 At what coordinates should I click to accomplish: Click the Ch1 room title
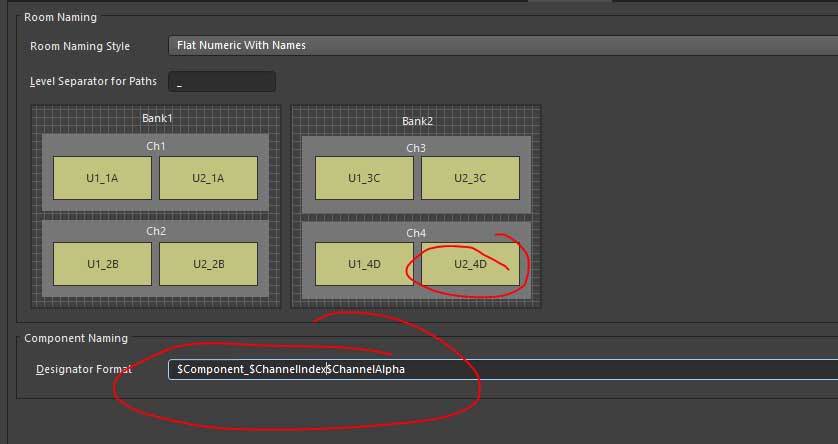coord(156,146)
